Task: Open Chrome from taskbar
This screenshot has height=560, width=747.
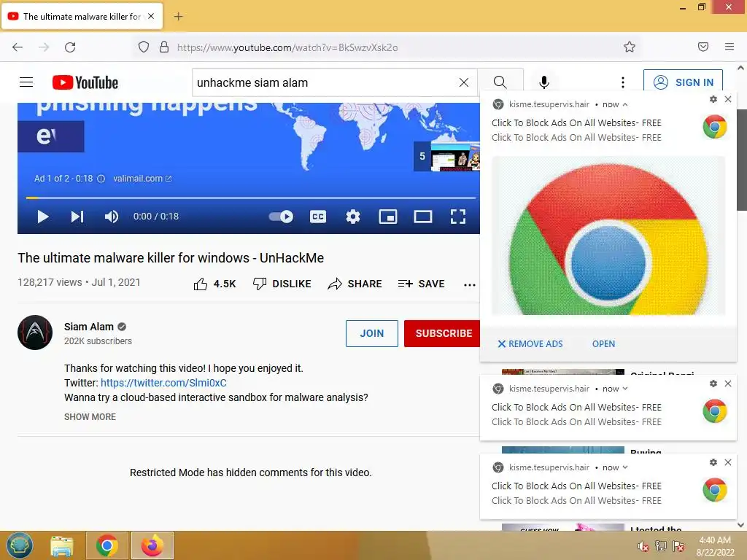Action: [x=107, y=545]
